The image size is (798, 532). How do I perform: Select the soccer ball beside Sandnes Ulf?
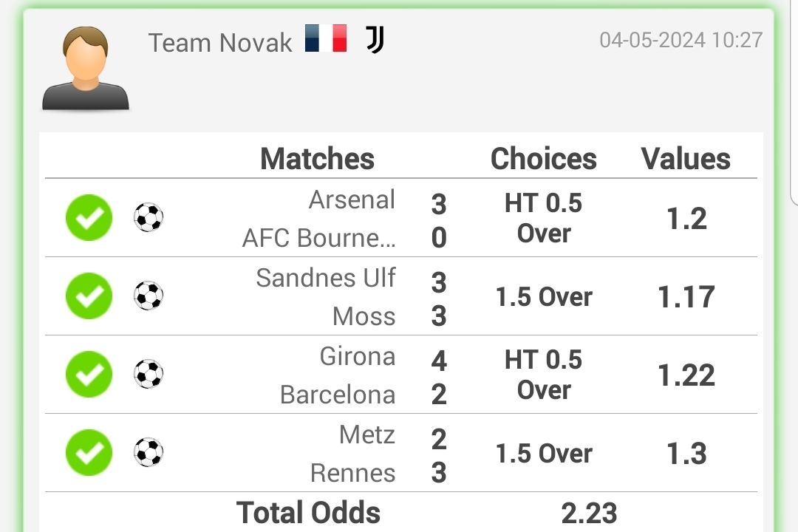[149, 296]
